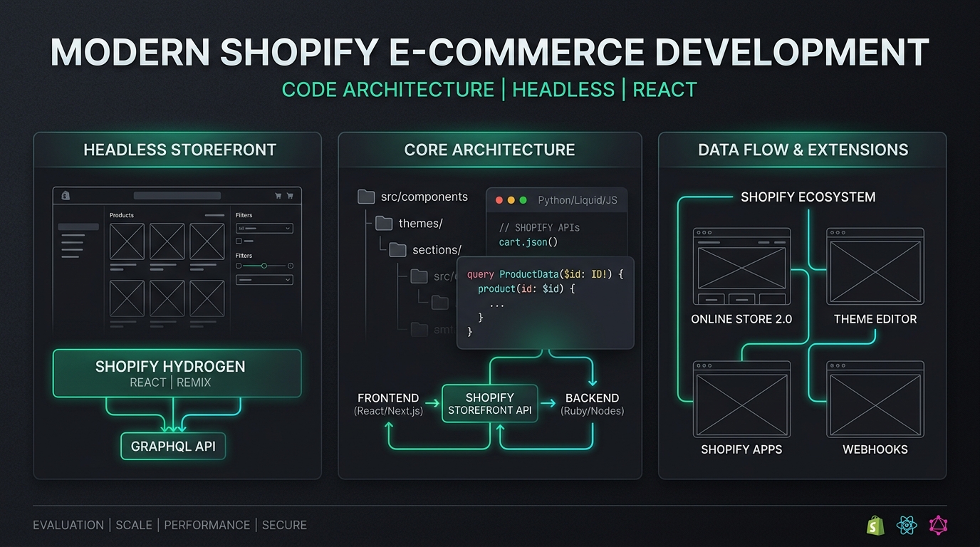The height and width of the screenshot is (547, 980).
Task: Click the query ProductData code line
Action: pyautogui.click(x=546, y=273)
